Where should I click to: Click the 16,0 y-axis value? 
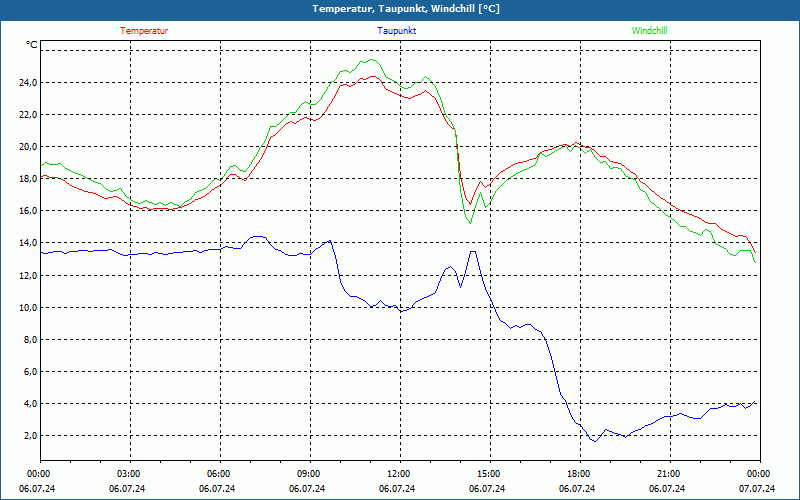click(x=28, y=211)
